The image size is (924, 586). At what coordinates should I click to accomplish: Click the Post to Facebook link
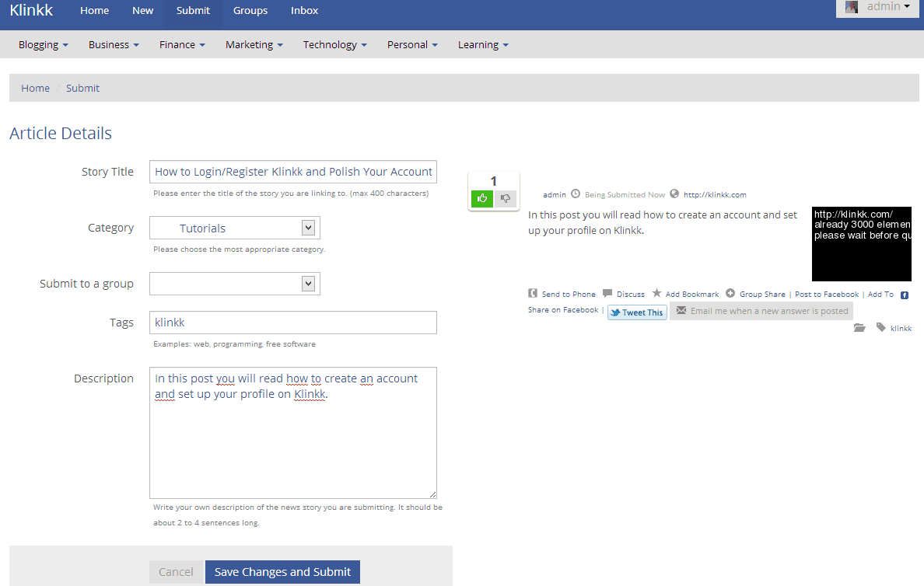click(827, 294)
